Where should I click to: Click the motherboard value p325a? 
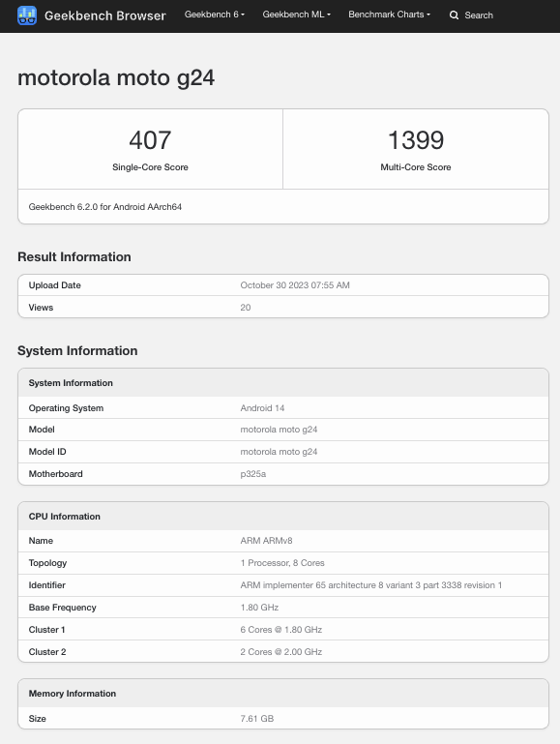(252, 474)
